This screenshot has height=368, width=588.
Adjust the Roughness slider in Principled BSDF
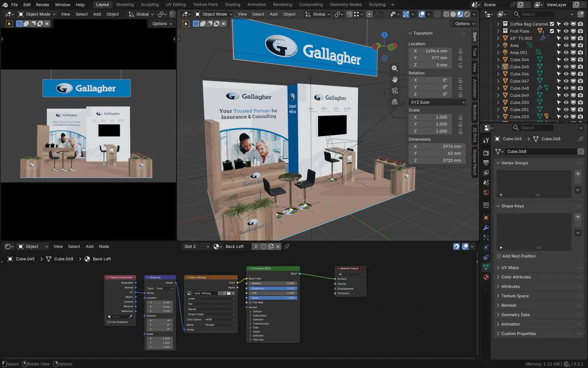pyautogui.click(x=273, y=288)
